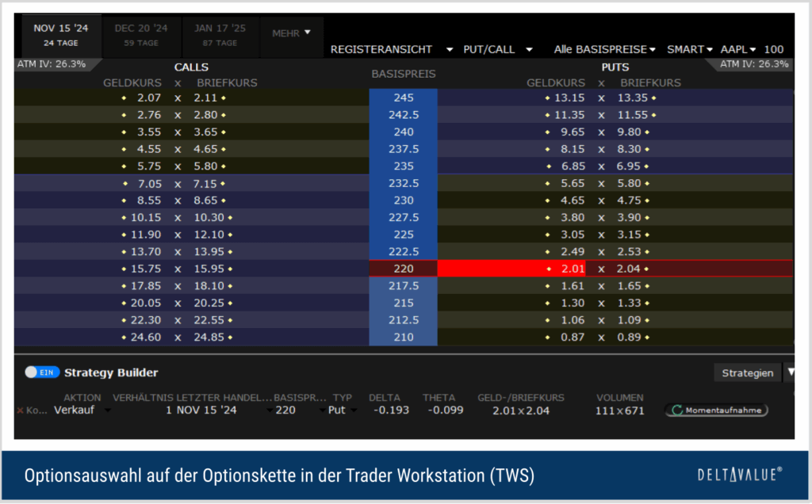The height and width of the screenshot is (504, 812).
Task: Open the PUT/CALL layout dropdown
Action: pyautogui.click(x=499, y=49)
